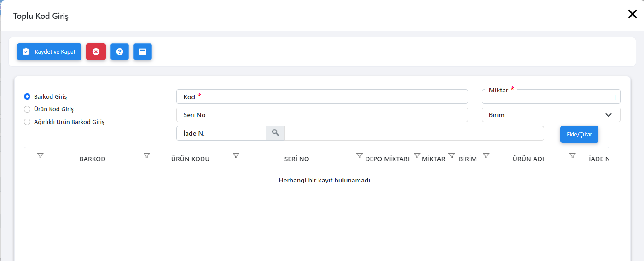This screenshot has height=261, width=644.
Task: Open filter icon left of İADE N column
Action: tap(573, 156)
